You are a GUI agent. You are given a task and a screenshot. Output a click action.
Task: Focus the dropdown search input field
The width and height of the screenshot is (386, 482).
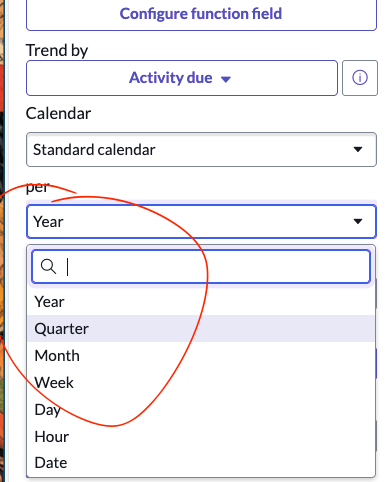(x=201, y=267)
